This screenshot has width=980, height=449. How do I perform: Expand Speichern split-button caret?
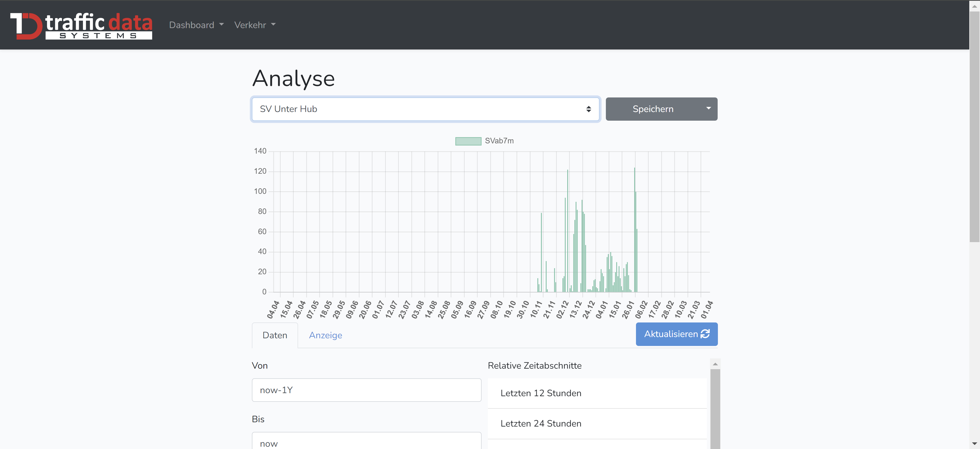point(708,109)
